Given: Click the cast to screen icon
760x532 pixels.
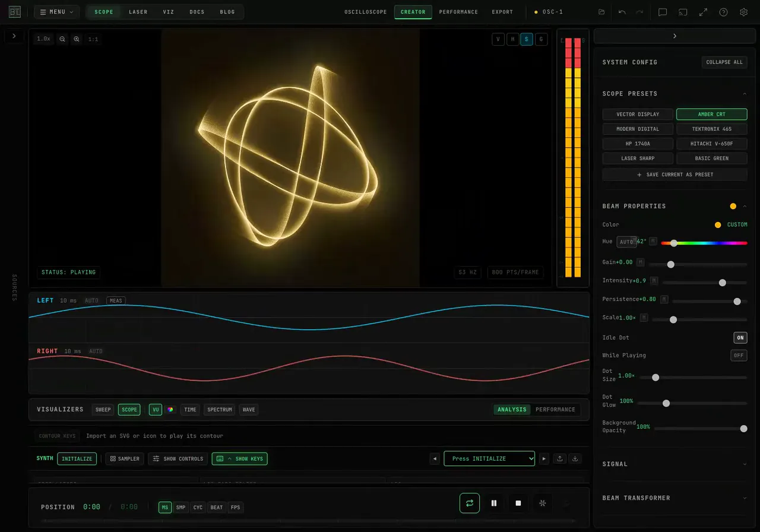Looking at the screenshot, I should (x=683, y=12).
